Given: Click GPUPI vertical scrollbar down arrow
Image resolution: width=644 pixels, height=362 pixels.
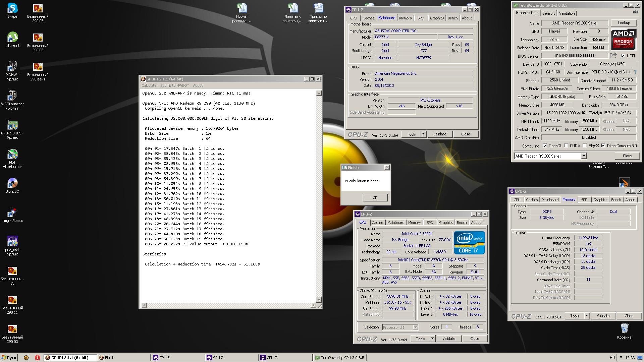Looking at the screenshot, I should click(319, 300).
